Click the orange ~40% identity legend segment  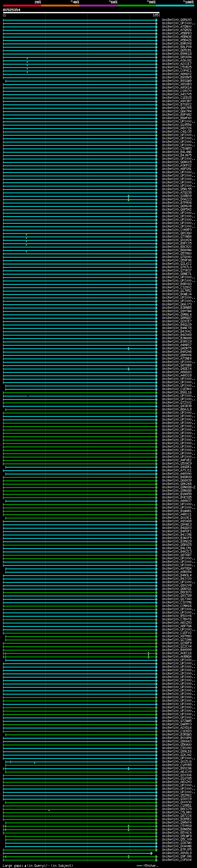pos(60,6)
